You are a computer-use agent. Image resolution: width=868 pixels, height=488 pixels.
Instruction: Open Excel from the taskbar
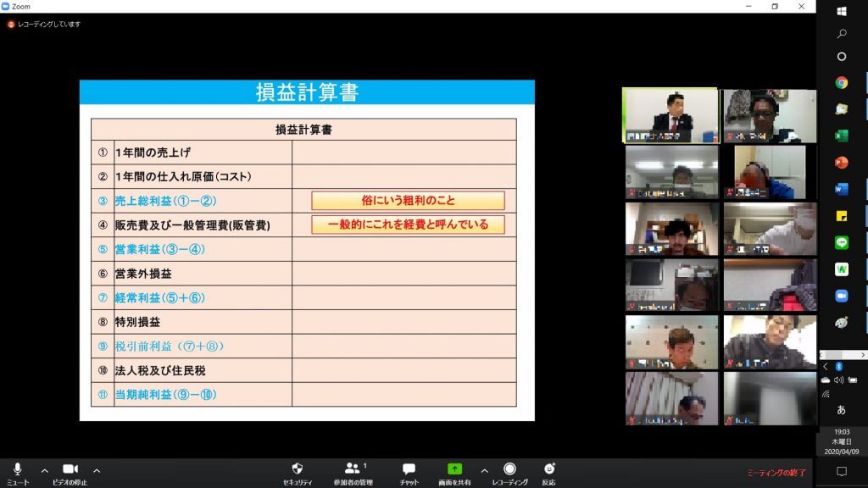[842, 136]
